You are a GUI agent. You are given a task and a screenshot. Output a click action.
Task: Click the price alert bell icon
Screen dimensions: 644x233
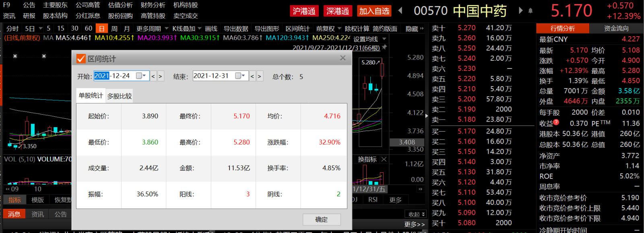530,11
